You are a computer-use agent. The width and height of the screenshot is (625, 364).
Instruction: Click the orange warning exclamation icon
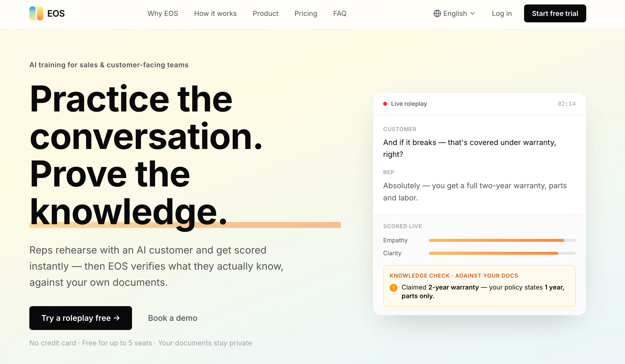click(394, 288)
